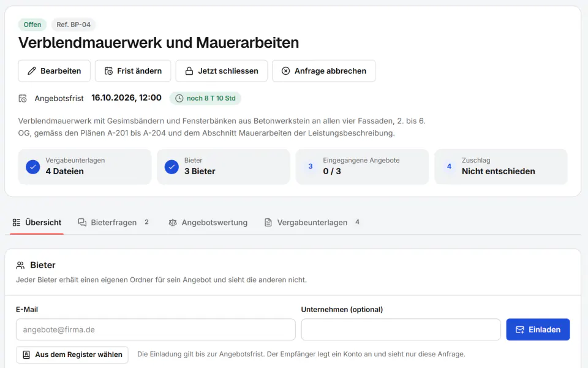Click the scales icon in Angebotswertung tab
Screen dimensions: 588x368
(173, 223)
